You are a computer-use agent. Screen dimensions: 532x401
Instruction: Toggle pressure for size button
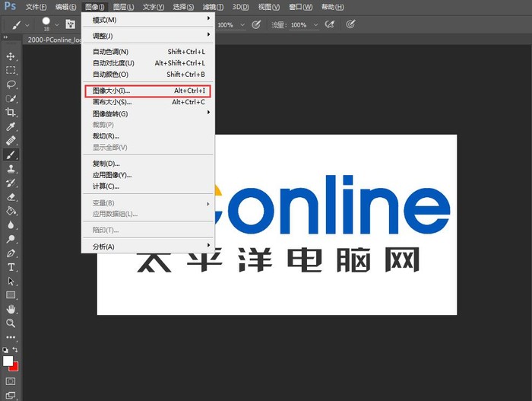tap(350, 24)
